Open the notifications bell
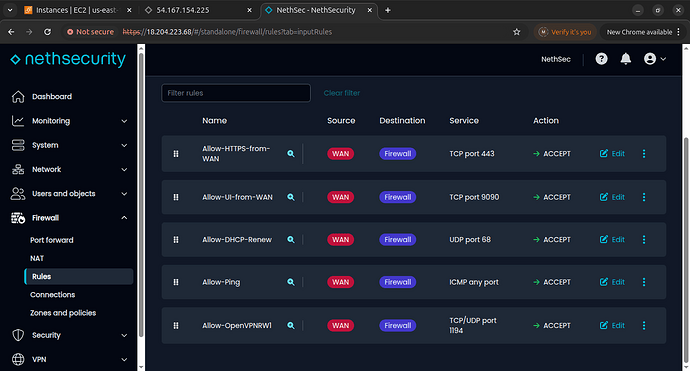The height and width of the screenshot is (371, 690). (x=625, y=59)
